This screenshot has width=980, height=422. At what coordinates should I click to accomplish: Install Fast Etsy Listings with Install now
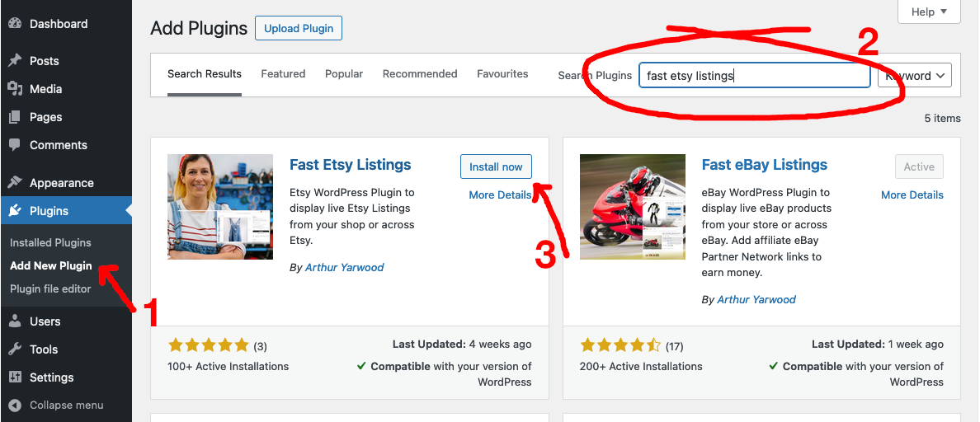click(497, 166)
